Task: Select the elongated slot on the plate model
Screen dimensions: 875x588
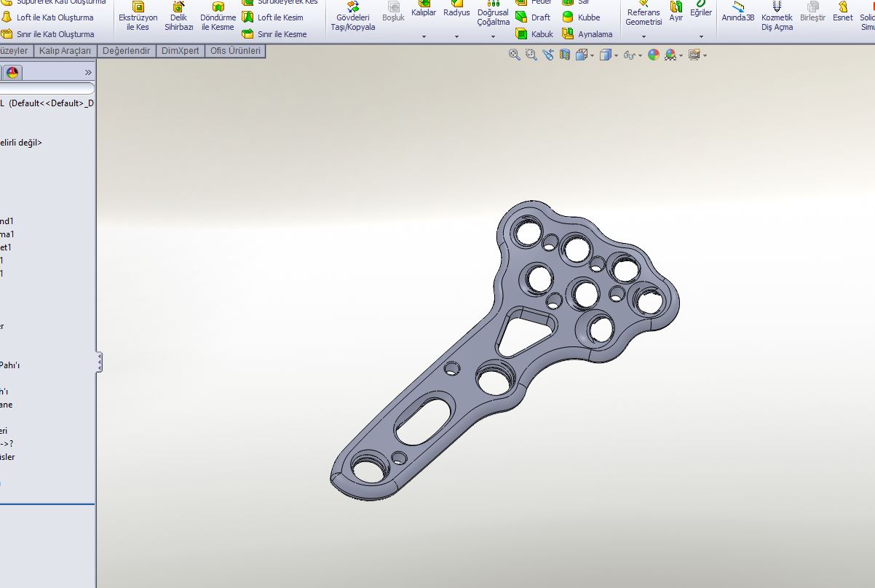Action: pyautogui.click(x=425, y=420)
